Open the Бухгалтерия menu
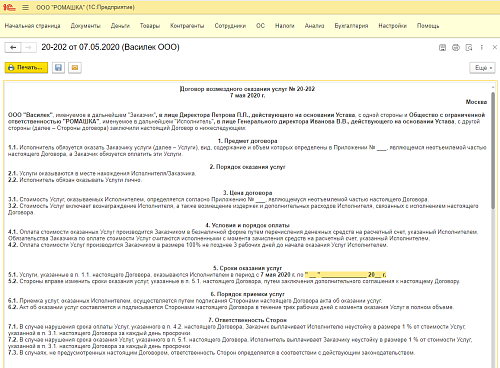Image resolution: width=500 pixels, height=368 pixels. (x=351, y=26)
